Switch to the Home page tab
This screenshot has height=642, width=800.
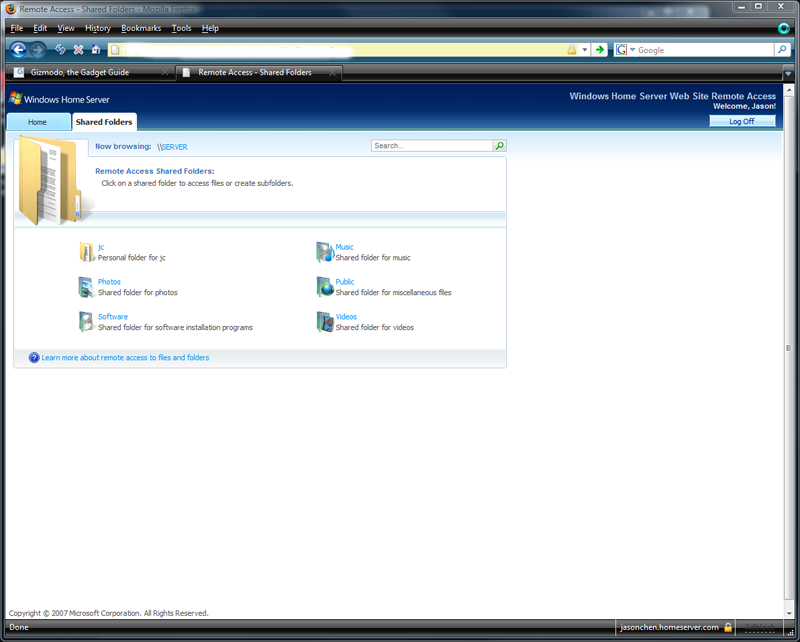click(x=39, y=122)
